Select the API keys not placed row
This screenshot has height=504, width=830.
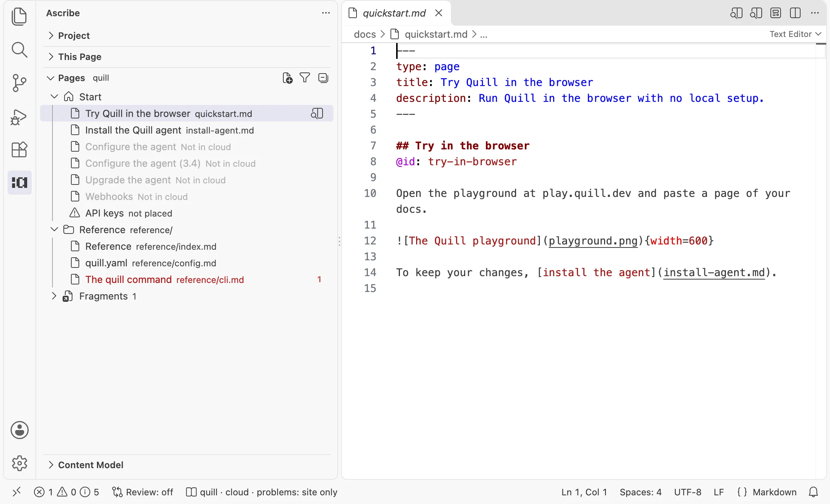pos(187,213)
